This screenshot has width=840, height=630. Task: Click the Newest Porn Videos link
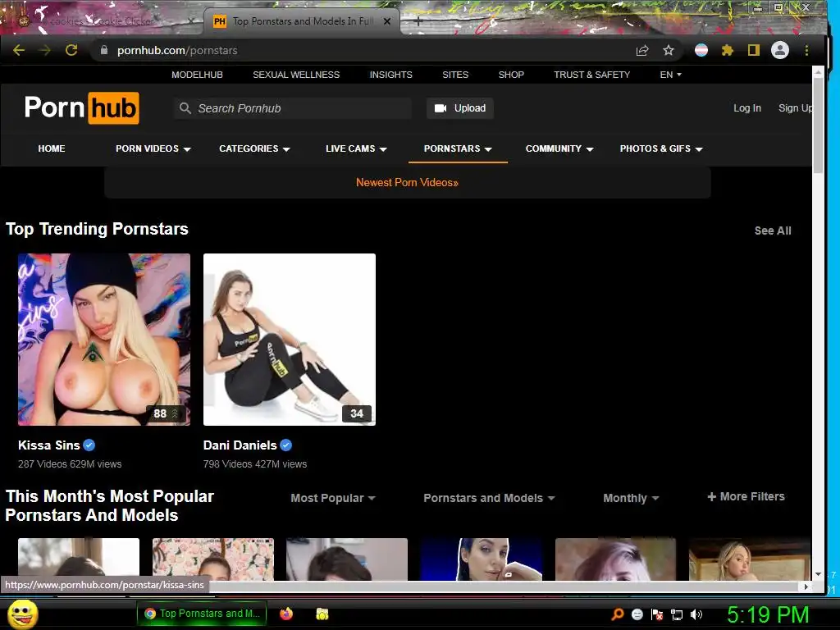tap(407, 183)
